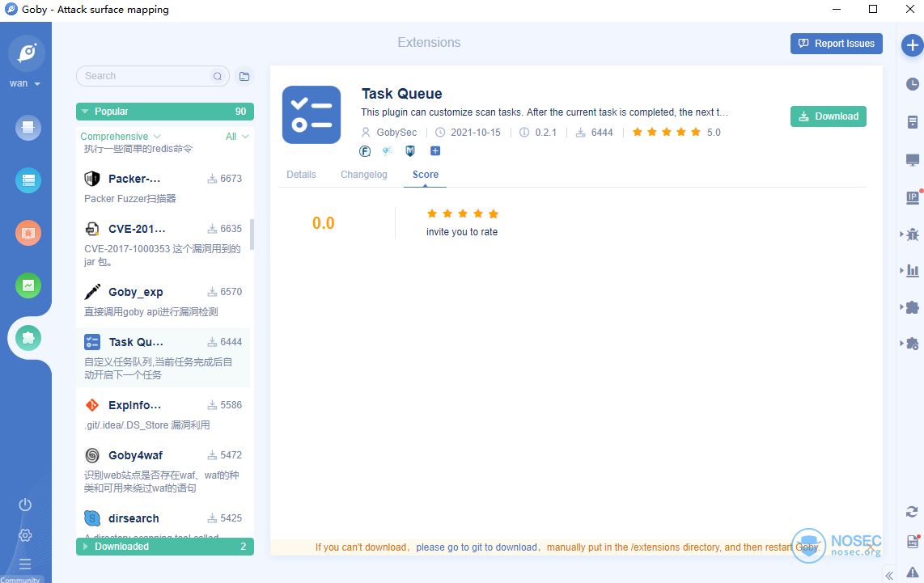Rate five stars in invite to rate
Image resolution: width=924 pixels, height=583 pixels.
(494, 213)
